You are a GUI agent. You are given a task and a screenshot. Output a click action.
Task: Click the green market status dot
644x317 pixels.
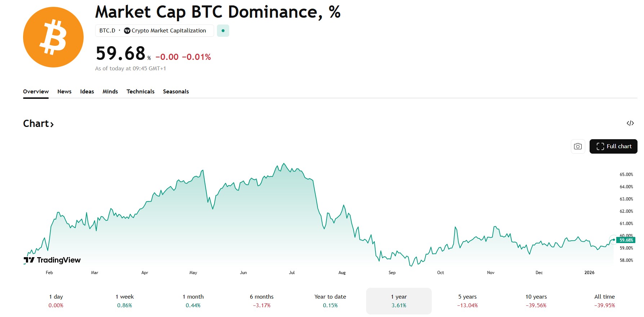[223, 31]
